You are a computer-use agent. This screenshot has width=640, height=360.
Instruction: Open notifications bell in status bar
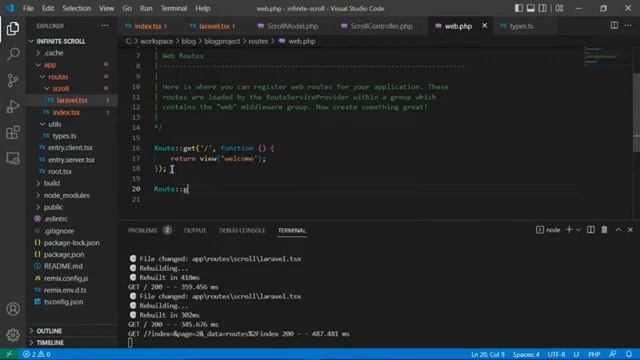pyautogui.click(x=629, y=354)
